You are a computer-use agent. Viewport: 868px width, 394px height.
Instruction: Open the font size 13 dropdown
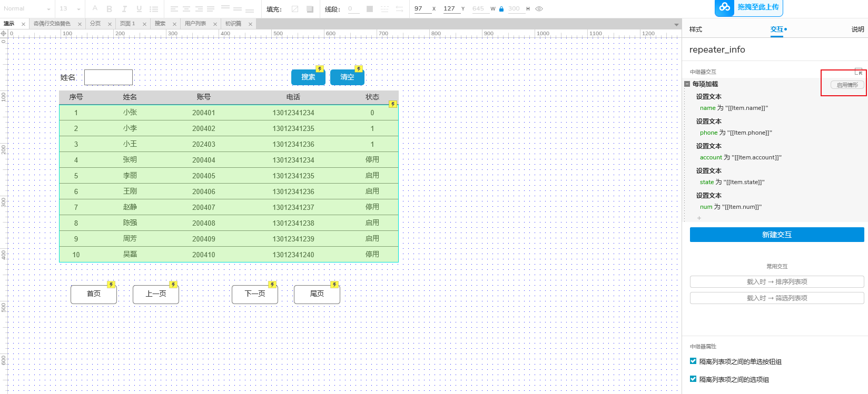(x=70, y=9)
